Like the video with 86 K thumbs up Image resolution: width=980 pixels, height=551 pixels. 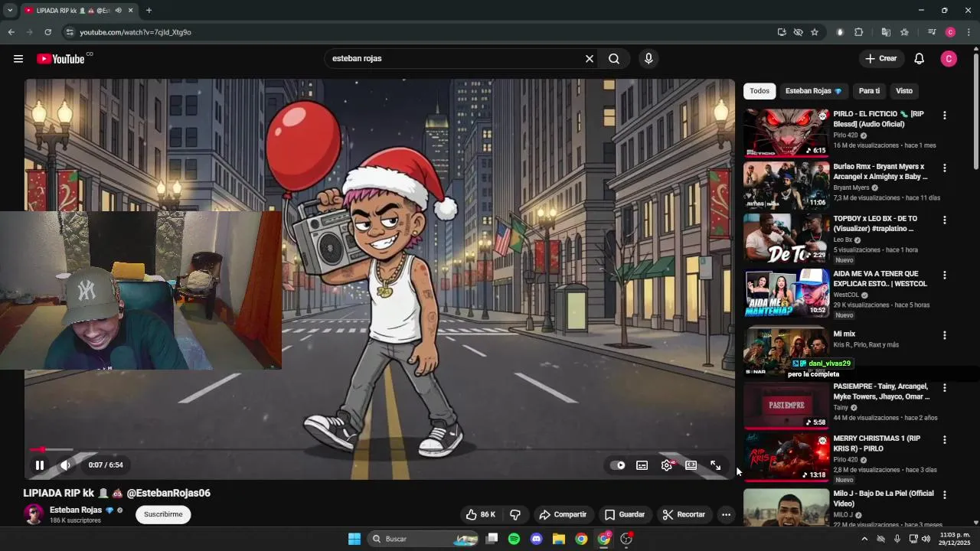tap(480, 514)
